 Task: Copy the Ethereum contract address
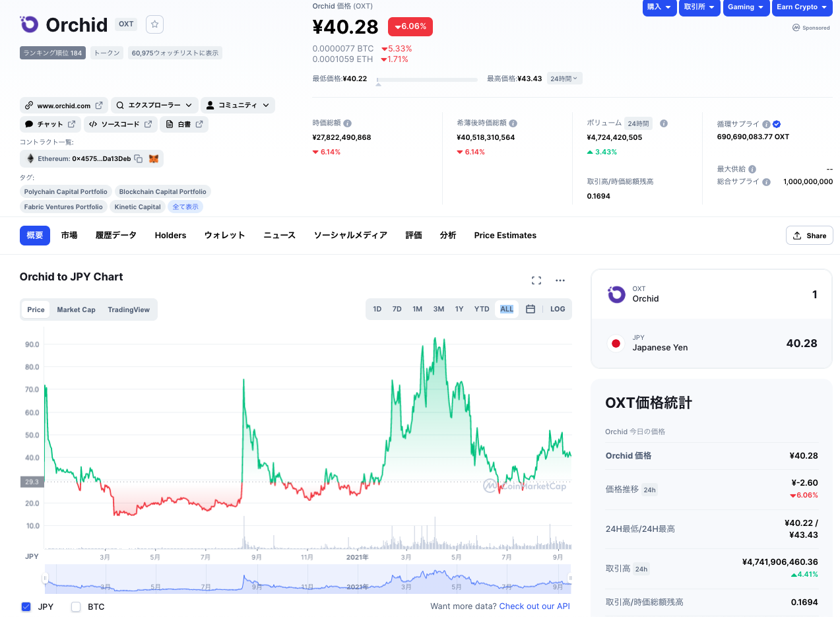coord(139,158)
